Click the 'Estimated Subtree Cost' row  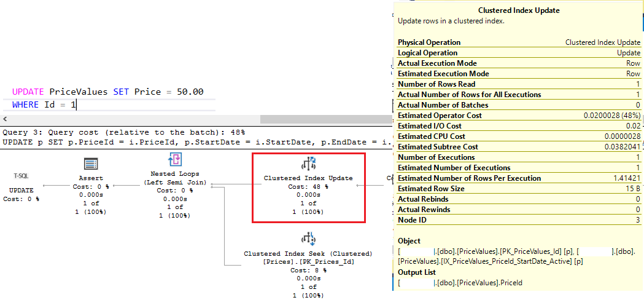519,147
